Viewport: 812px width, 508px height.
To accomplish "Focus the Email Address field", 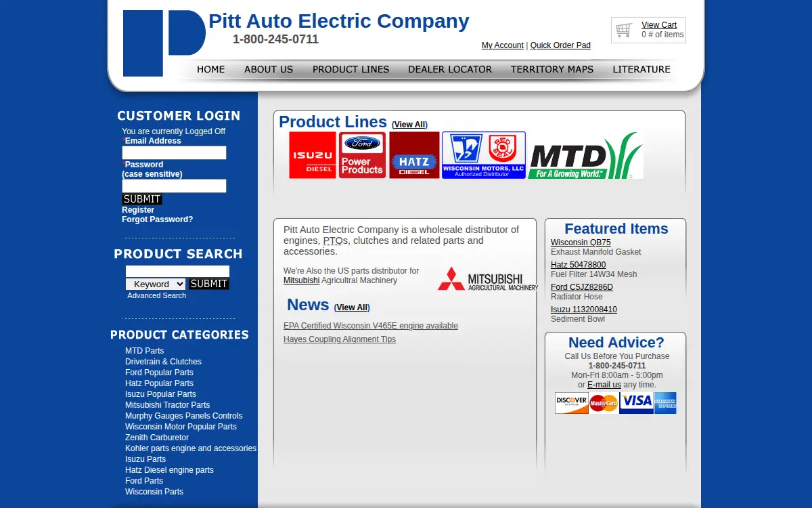I will pos(174,153).
